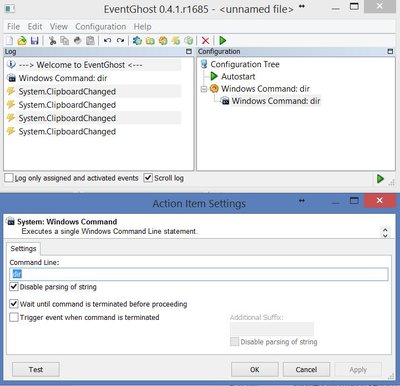This screenshot has width=400, height=386.
Task: Enable Trigger event when command is terminated
Action: click(14, 317)
